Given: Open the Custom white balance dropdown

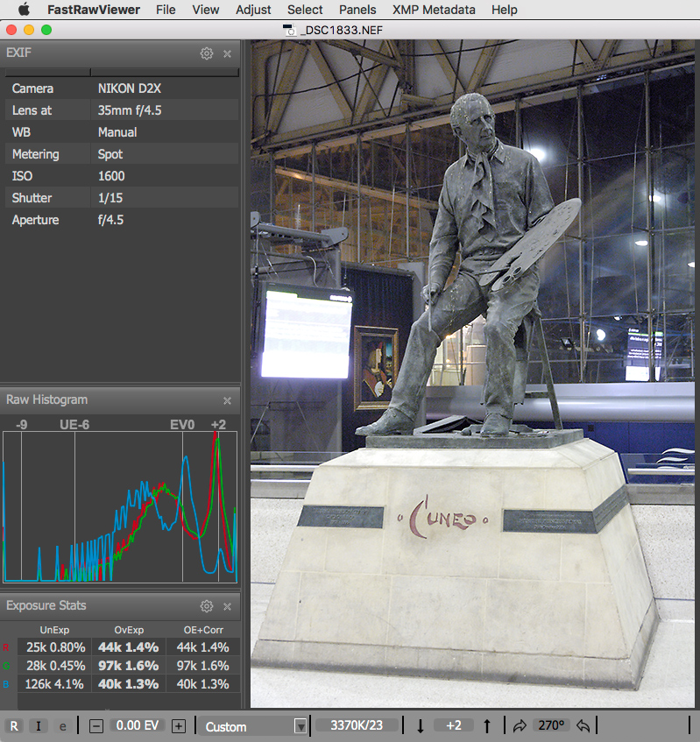Looking at the screenshot, I should tap(254, 726).
